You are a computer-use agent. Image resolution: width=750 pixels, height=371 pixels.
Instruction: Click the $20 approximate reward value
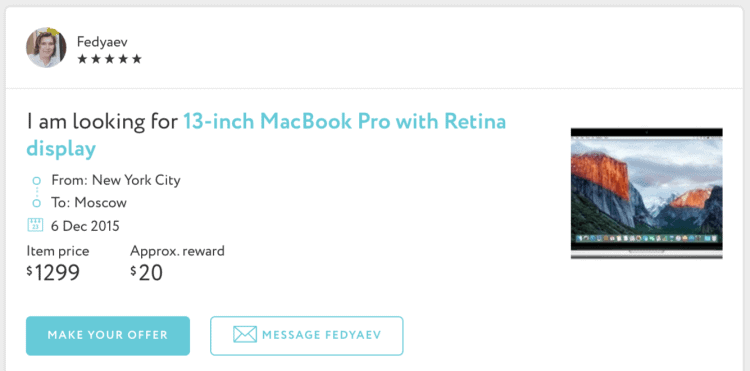click(x=146, y=273)
